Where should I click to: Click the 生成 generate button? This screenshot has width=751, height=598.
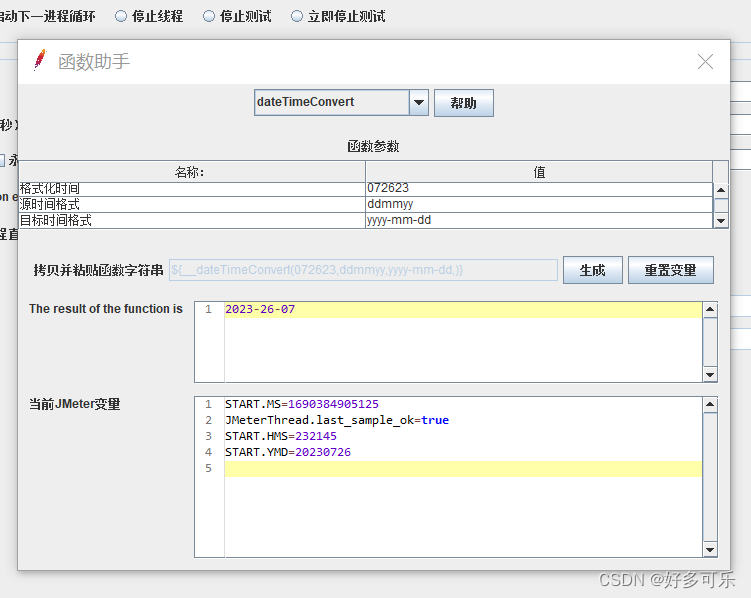[592, 270]
